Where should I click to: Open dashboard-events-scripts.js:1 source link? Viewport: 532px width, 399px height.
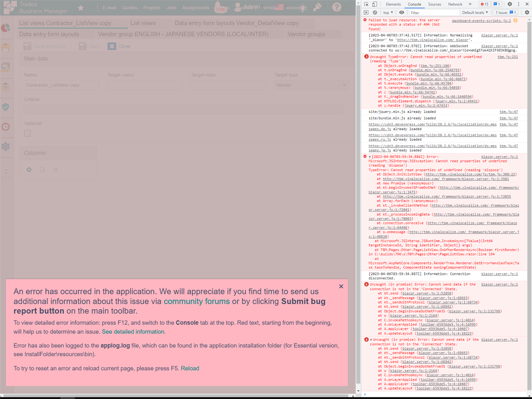pos(481,21)
